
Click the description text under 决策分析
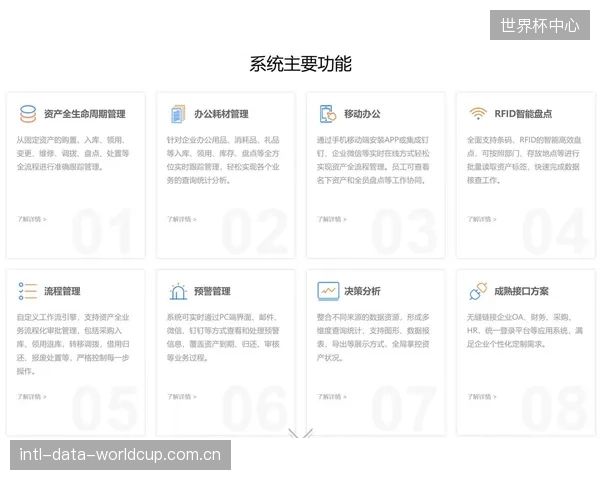373,337
